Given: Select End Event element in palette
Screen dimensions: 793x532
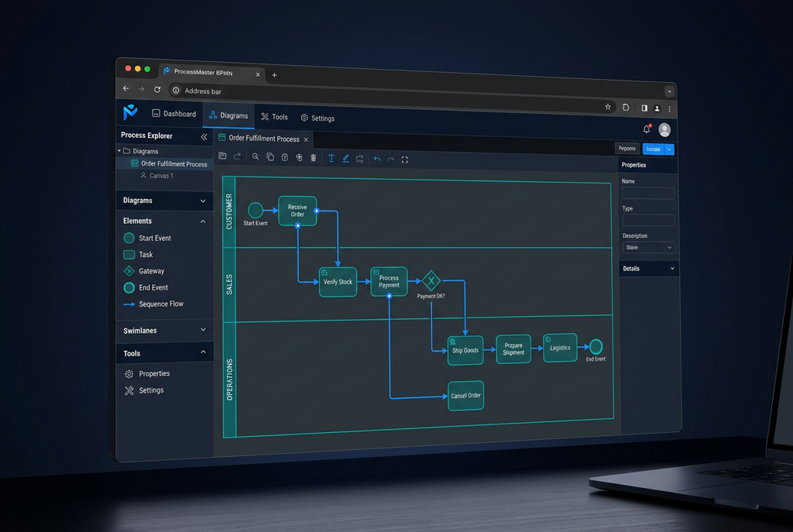Looking at the screenshot, I should tap(146, 287).
